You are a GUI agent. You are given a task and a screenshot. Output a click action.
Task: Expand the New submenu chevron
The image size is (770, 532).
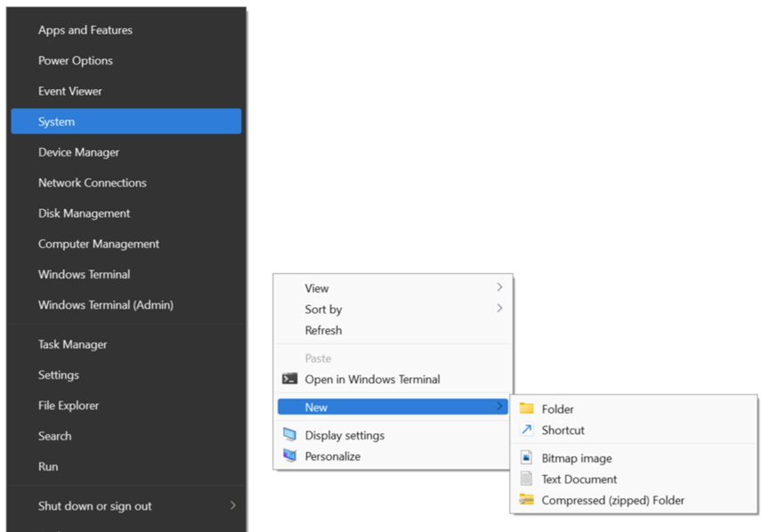499,407
